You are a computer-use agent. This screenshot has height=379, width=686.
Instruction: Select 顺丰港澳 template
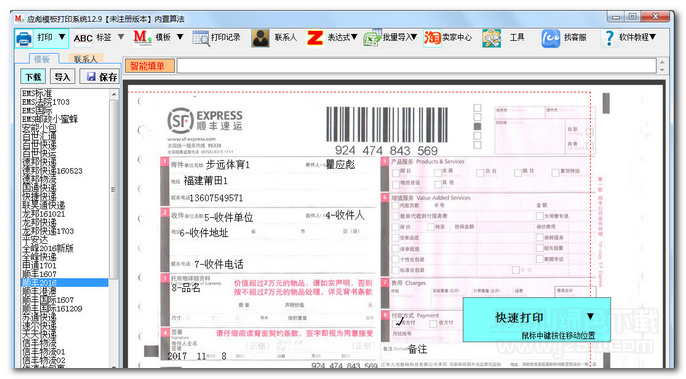pyautogui.click(x=39, y=291)
